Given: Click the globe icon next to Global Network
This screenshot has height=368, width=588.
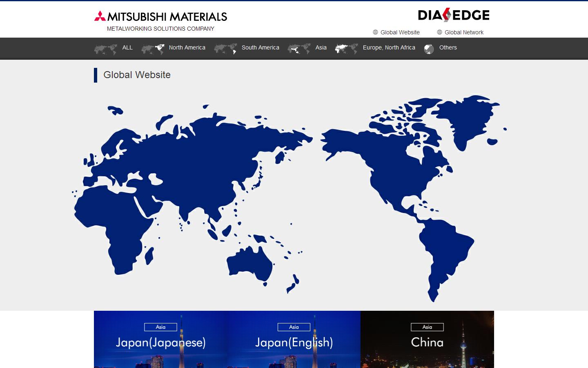Looking at the screenshot, I should (x=439, y=32).
